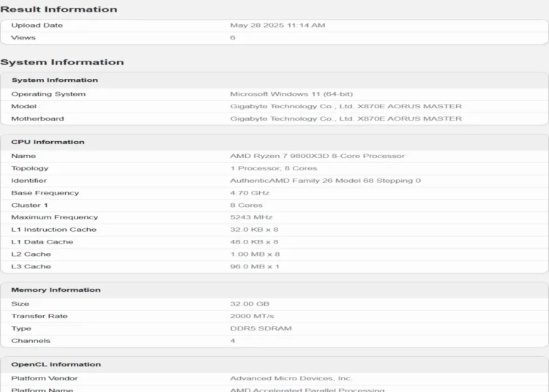Click the Motherboard row's X870E AORUS MASTER value
This screenshot has height=392, width=549.
pyautogui.click(x=346, y=118)
